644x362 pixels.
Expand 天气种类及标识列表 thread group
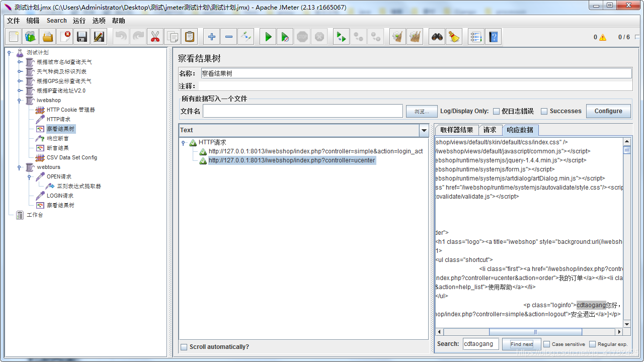click(x=20, y=71)
